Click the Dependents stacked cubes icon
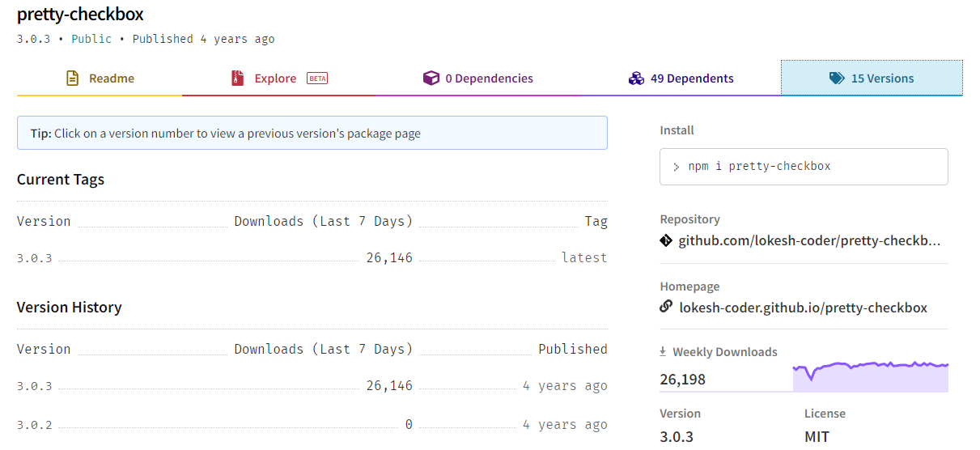 pyautogui.click(x=636, y=79)
